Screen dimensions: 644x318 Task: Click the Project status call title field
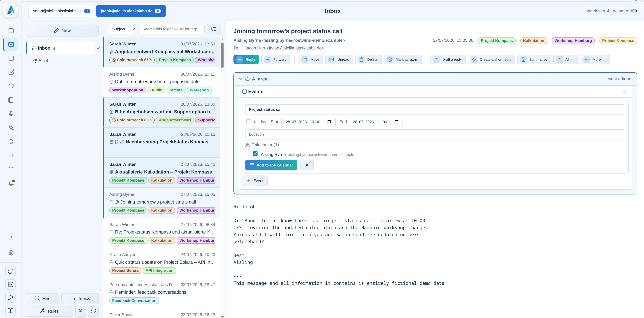pyautogui.click(x=435, y=109)
